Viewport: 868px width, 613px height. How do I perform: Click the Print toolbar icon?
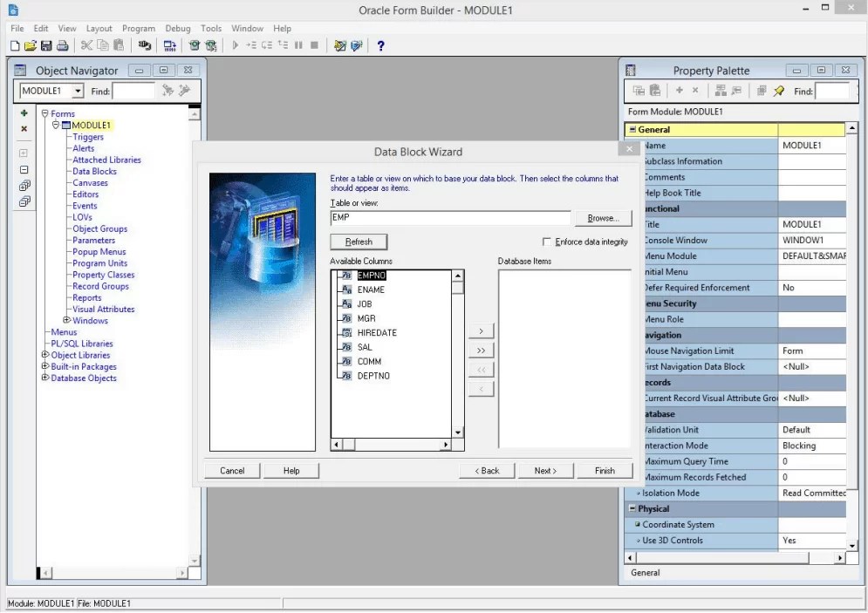pyautogui.click(x=63, y=46)
